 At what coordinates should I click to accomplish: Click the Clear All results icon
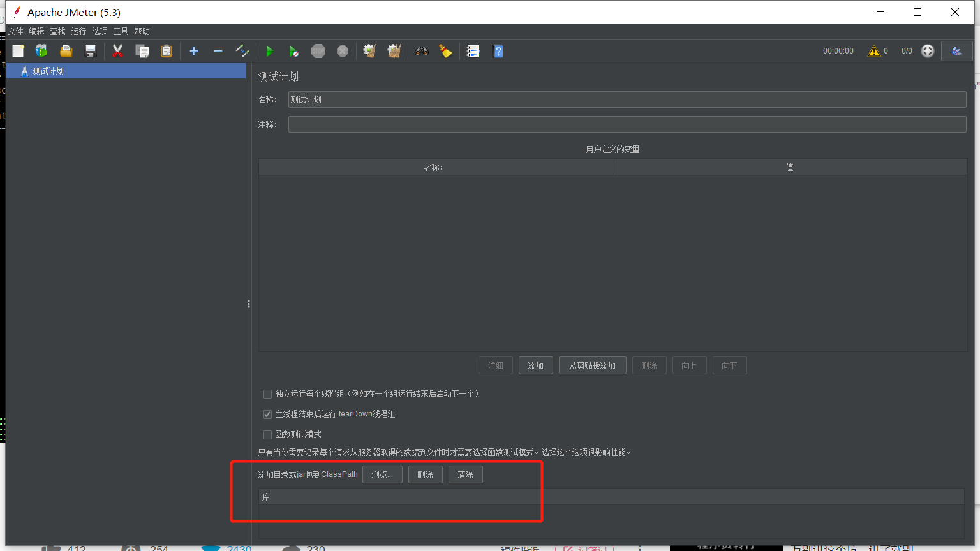tap(394, 51)
